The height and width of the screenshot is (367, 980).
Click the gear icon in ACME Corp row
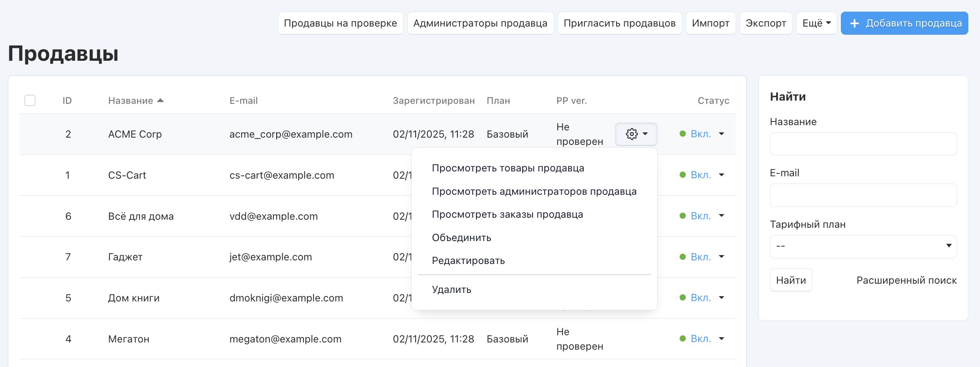pyautogui.click(x=632, y=134)
